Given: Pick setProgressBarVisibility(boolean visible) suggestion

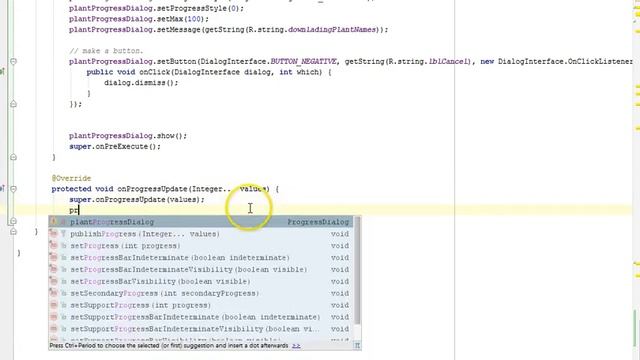Looking at the screenshot, I should pos(201,281).
